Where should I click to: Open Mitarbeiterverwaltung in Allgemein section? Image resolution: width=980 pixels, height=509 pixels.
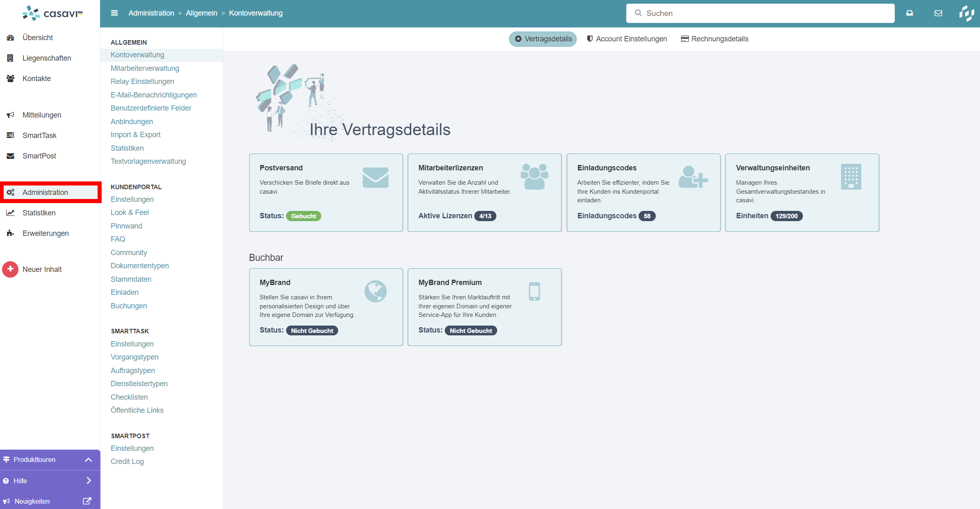click(145, 68)
